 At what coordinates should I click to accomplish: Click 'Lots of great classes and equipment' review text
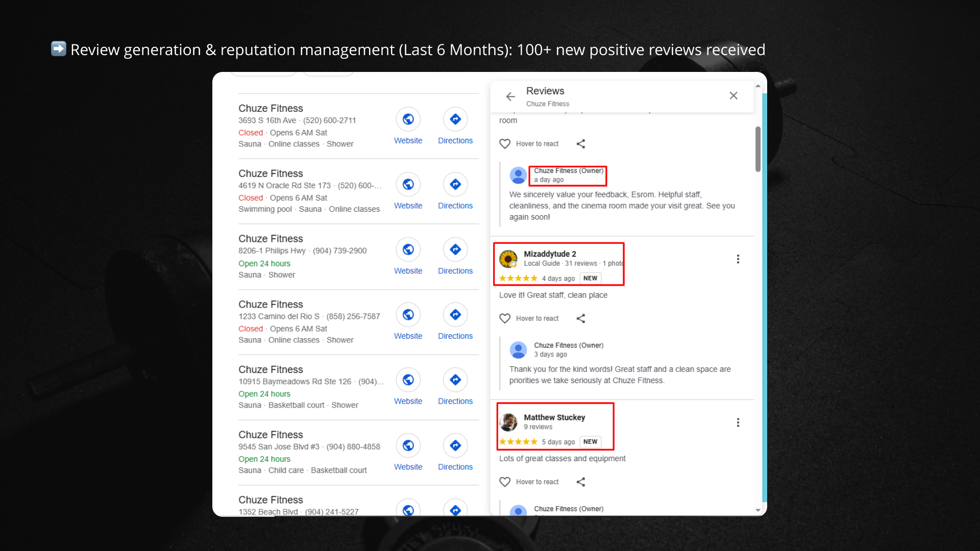[x=562, y=459]
